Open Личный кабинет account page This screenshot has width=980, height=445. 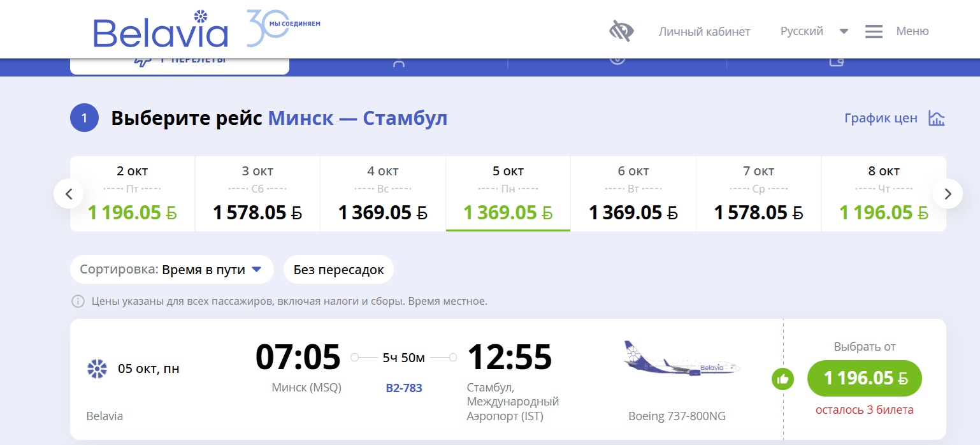pyautogui.click(x=704, y=31)
